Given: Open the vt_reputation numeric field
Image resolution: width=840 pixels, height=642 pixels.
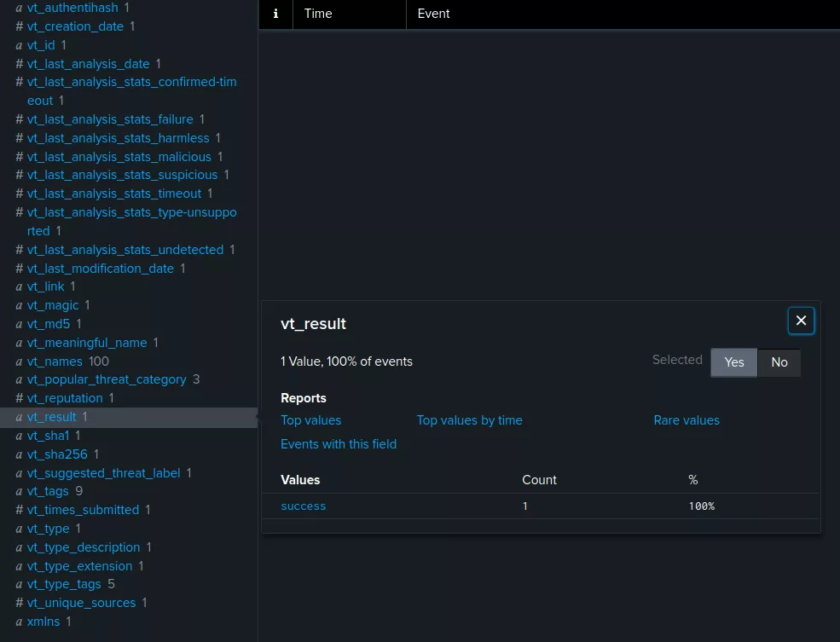Looking at the screenshot, I should point(65,398).
